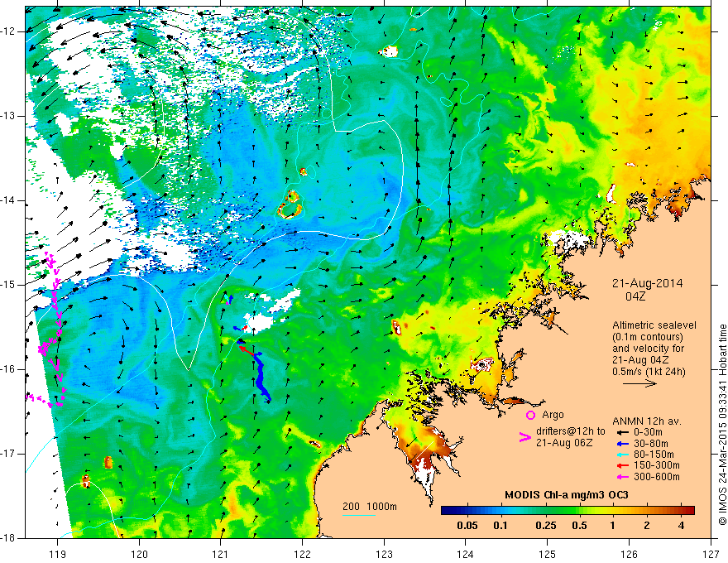This screenshot has height=563, width=728.
Task: Click the '0.05' colorbar tick label
Action: 467,526
